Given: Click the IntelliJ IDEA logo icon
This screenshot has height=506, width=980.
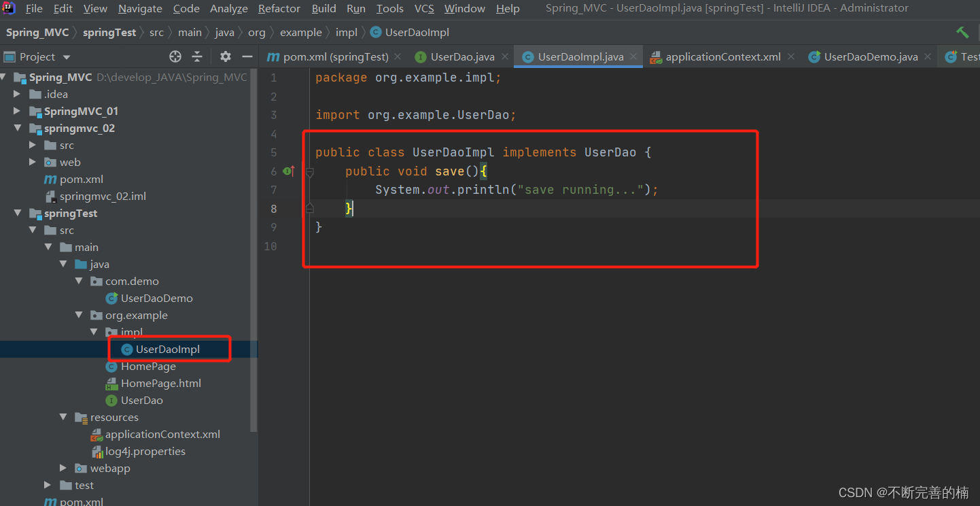Looking at the screenshot, I should 9,8.
